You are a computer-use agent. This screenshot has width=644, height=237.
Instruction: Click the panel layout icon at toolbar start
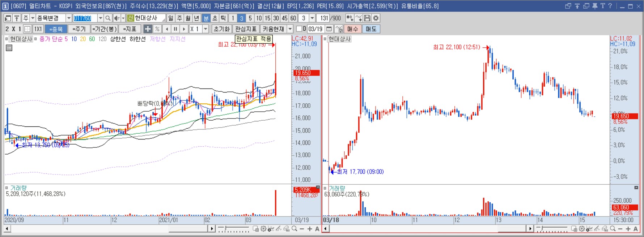(x=8, y=18)
